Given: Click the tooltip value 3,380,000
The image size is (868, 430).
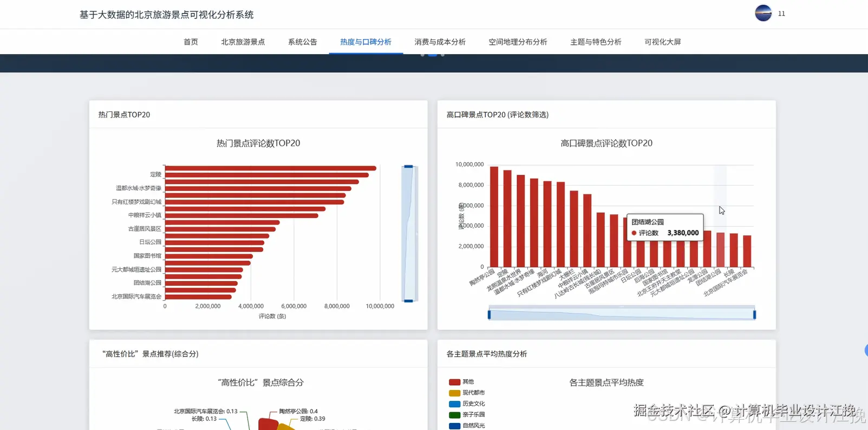Looking at the screenshot, I should [683, 233].
